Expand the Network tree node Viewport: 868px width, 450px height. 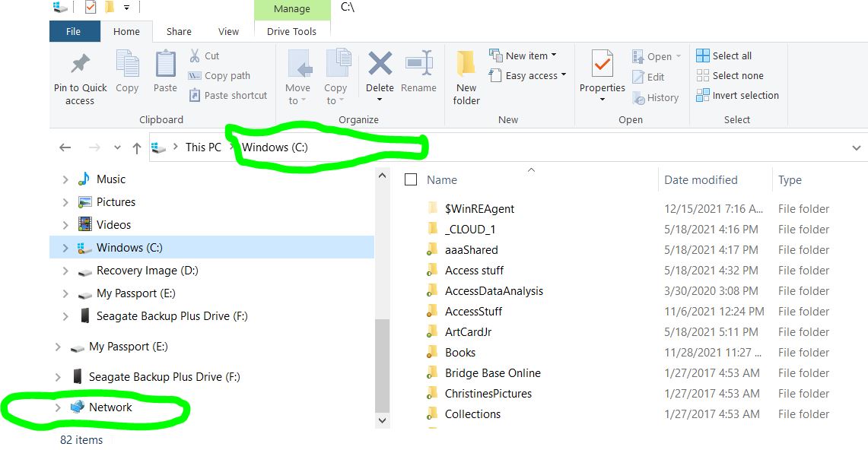pos(58,408)
